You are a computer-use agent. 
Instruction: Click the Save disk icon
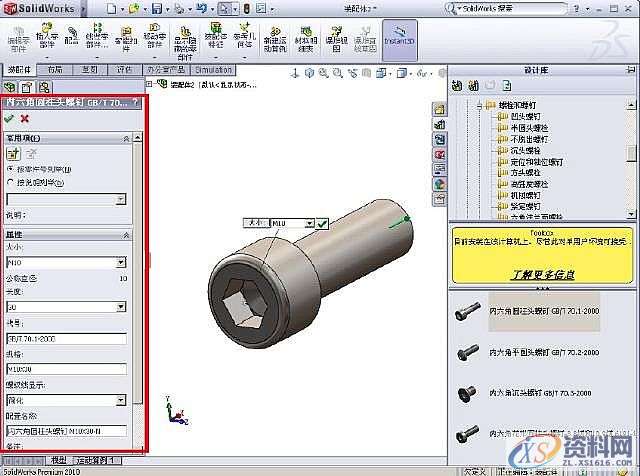157,9
